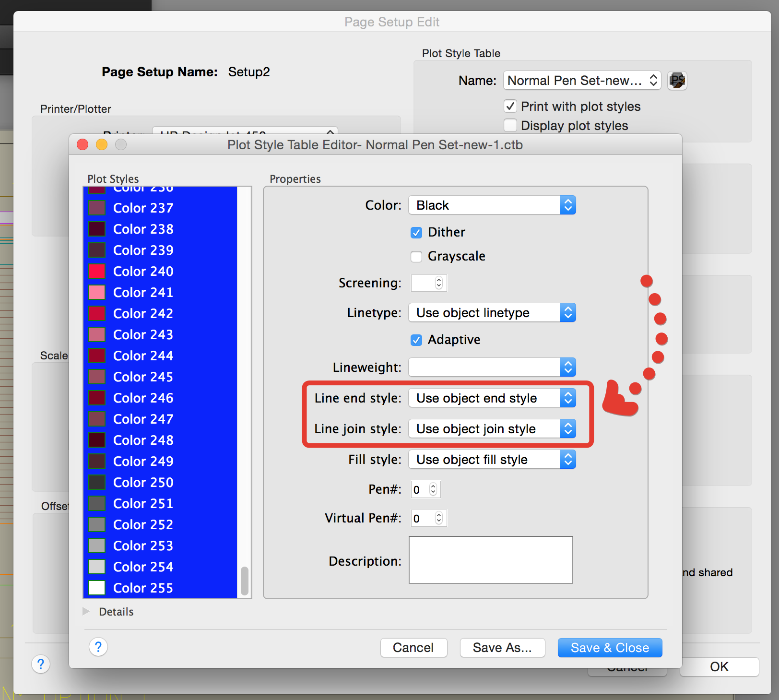The height and width of the screenshot is (700, 779).
Task: Adjust Virtual Pen# stepper arrows
Action: pyautogui.click(x=439, y=518)
